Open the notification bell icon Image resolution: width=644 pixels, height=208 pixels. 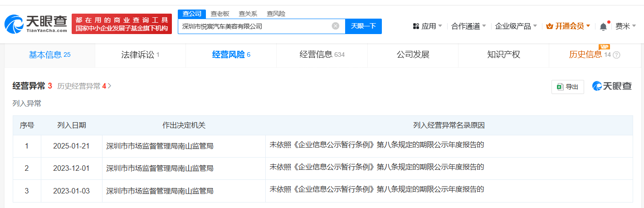pos(603,26)
